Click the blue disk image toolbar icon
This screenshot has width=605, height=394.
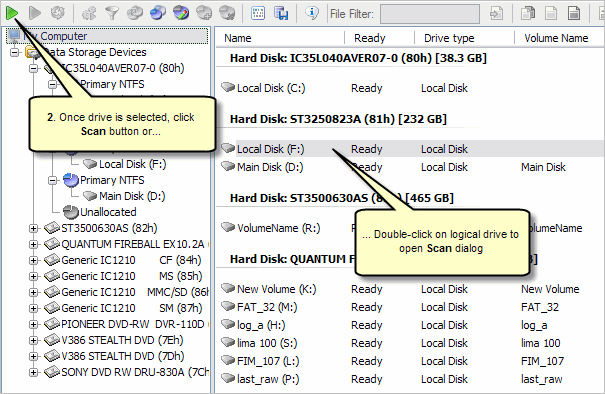[158, 13]
